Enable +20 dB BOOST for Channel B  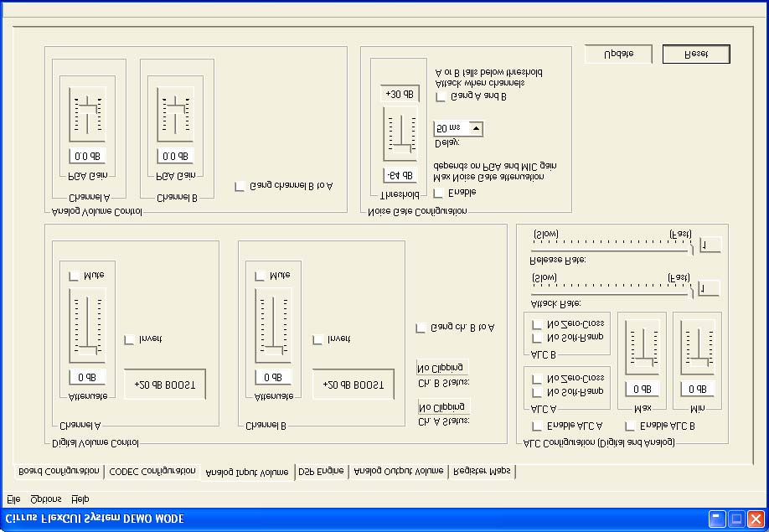click(x=354, y=385)
